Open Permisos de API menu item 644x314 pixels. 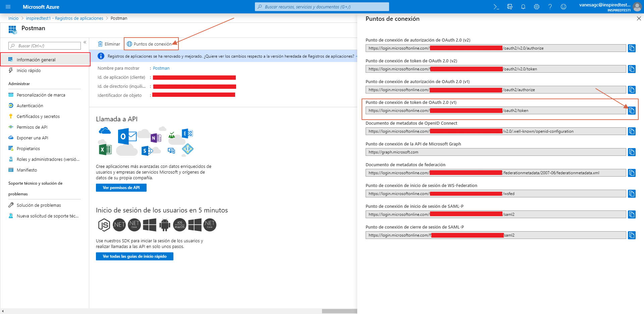point(32,127)
